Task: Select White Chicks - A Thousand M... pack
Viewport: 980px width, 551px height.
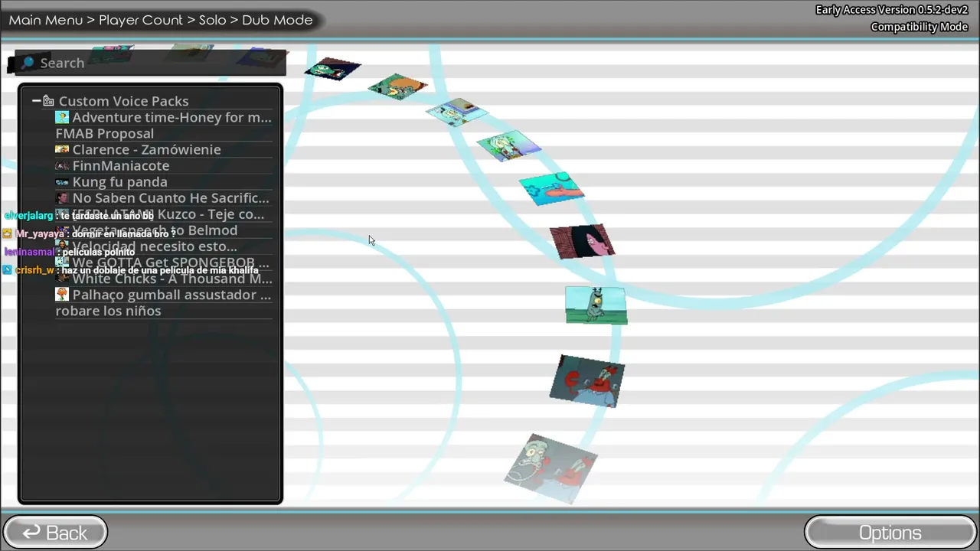Action: pos(164,279)
